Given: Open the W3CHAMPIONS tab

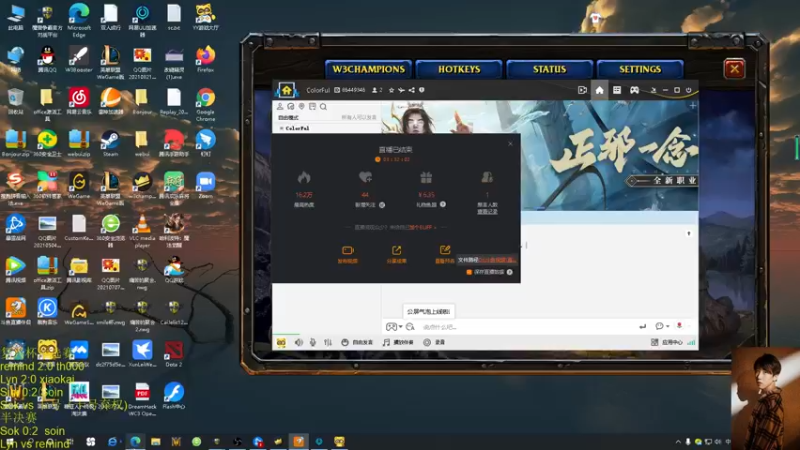Looking at the screenshot, I should (368, 69).
